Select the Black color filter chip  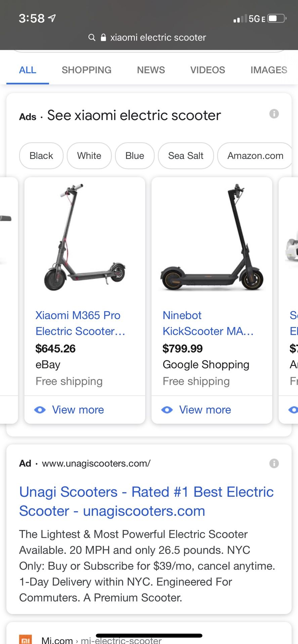pos(41,156)
